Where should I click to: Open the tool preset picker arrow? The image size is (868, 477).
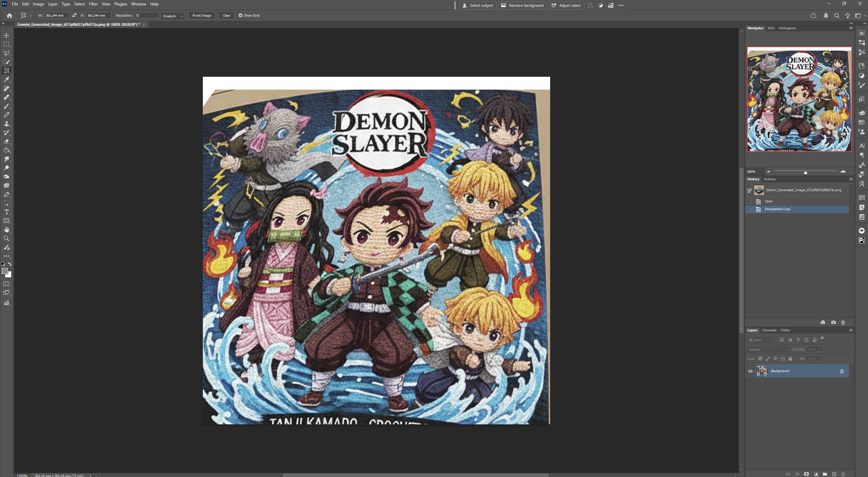coord(31,16)
